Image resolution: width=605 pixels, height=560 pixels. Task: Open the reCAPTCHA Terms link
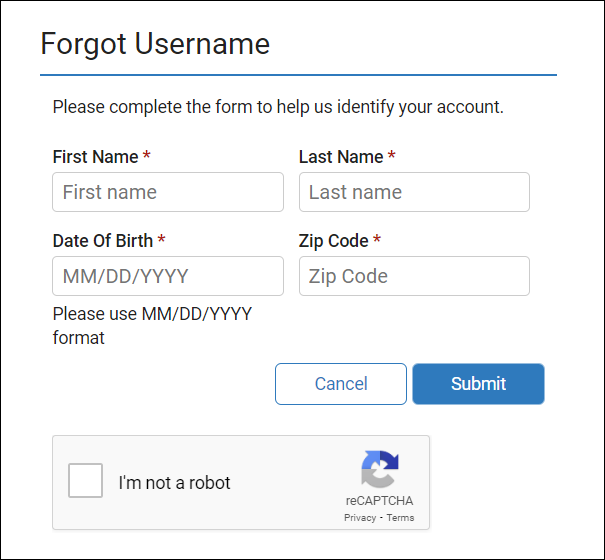pyautogui.click(x=400, y=518)
